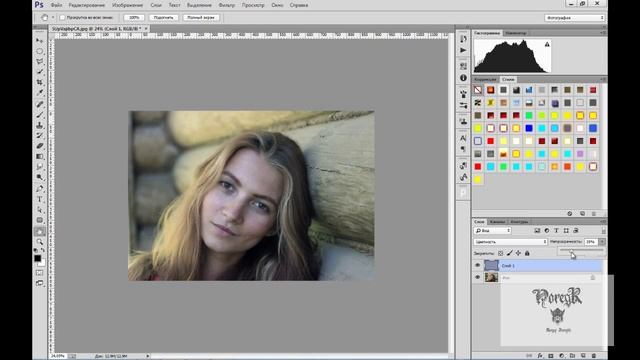Open the Файл menu
Viewport: 640px width, 360px height.
[56, 5]
